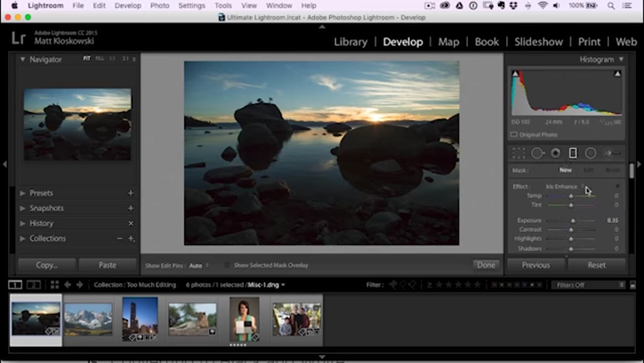This screenshot has height=363, width=644.
Task: Click the Done button
Action: coord(486,265)
